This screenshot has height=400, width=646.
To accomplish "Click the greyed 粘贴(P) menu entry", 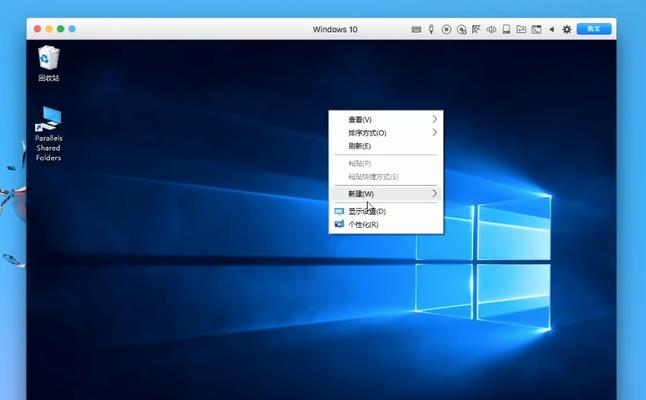I will coord(386,164).
